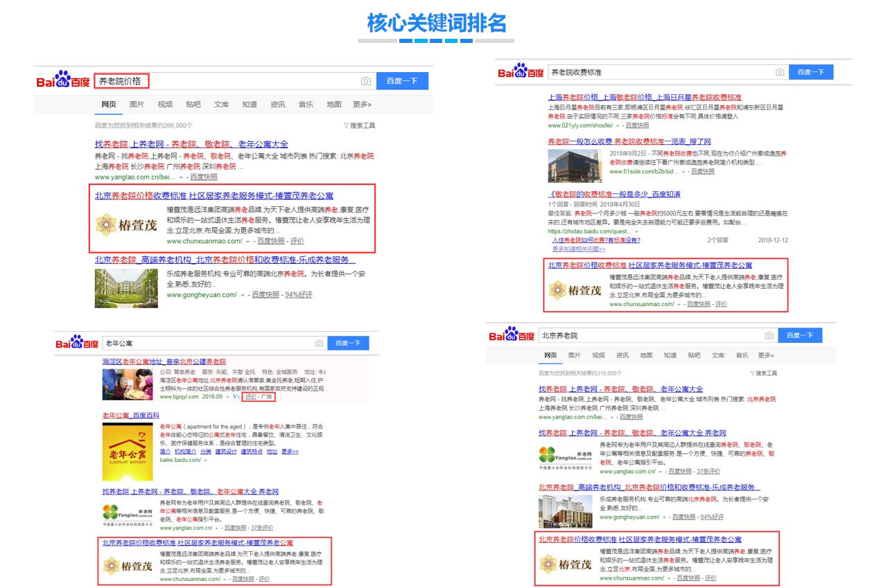Expand 更多» in 养老院价格 page tabs
This screenshot has width=890, height=588.
[362, 105]
